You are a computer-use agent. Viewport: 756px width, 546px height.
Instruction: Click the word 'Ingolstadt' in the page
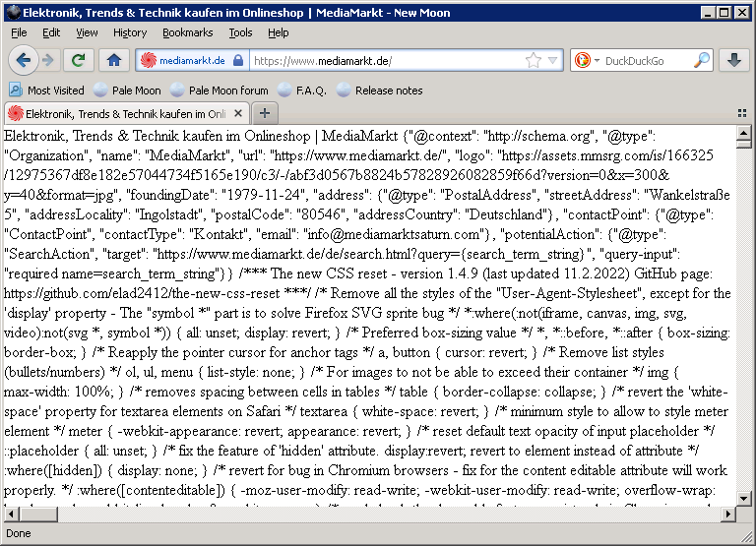click(168, 214)
